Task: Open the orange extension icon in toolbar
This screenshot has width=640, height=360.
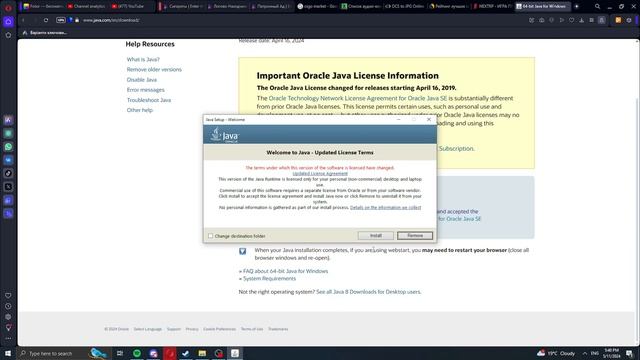Action: point(618,20)
